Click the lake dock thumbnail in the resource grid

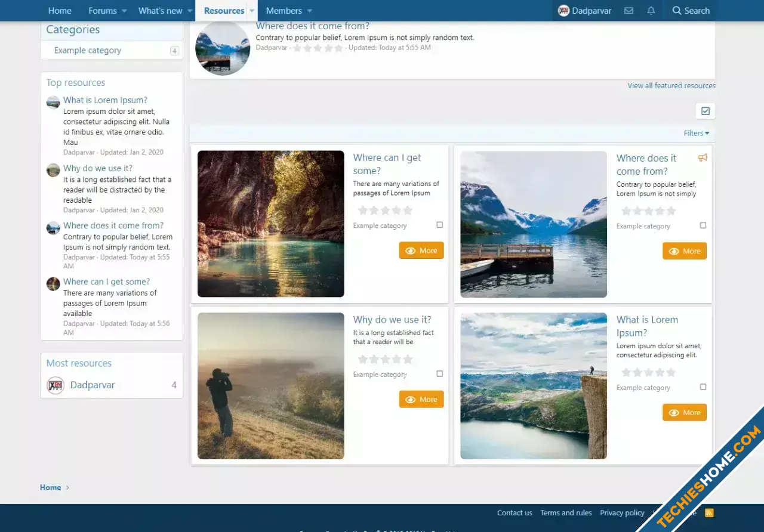534,224
